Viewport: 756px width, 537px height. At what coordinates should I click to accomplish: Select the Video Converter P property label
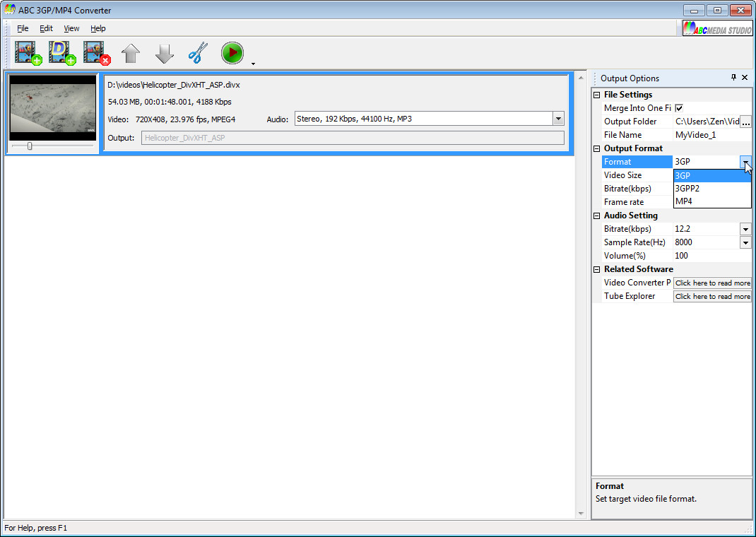pos(637,283)
